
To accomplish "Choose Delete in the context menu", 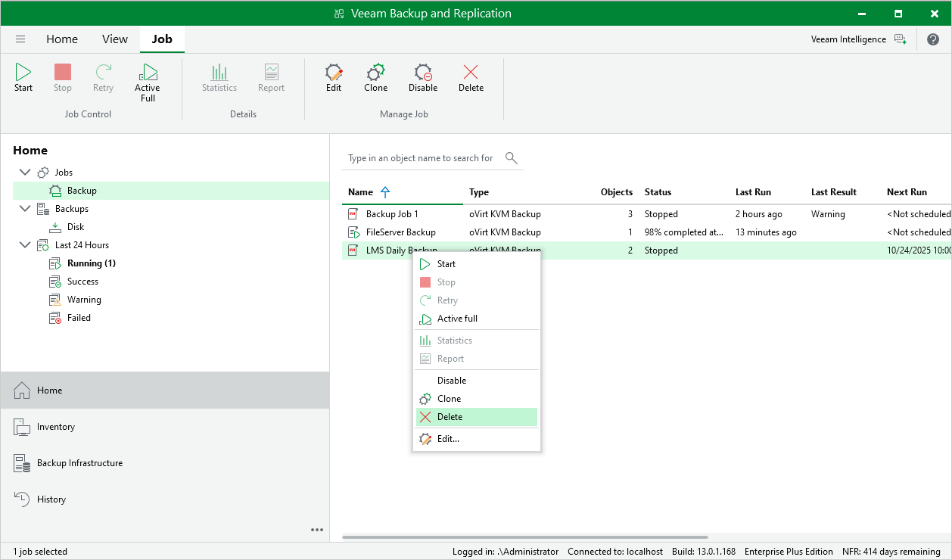I will pyautogui.click(x=450, y=417).
